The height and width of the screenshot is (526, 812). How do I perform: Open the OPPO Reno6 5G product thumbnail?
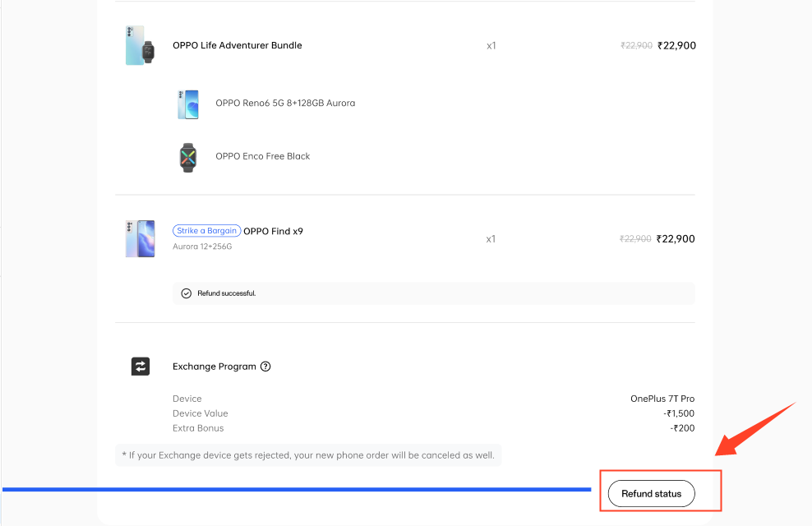(188, 104)
